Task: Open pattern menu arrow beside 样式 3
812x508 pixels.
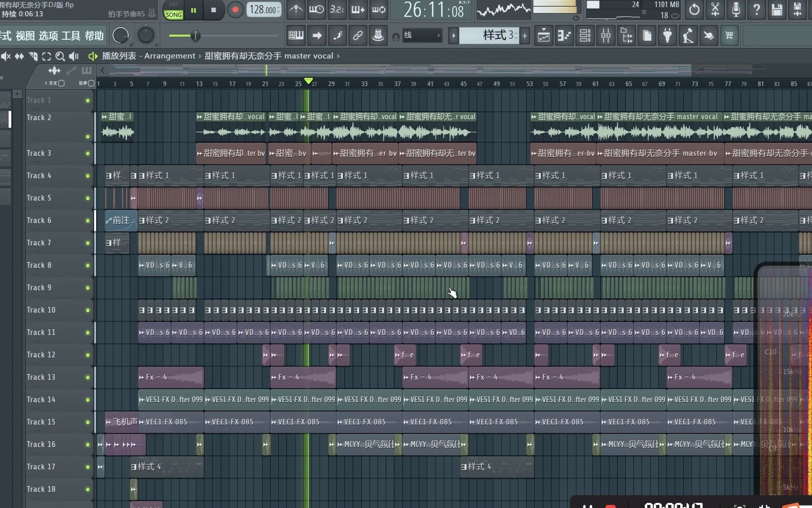Action: 454,36
